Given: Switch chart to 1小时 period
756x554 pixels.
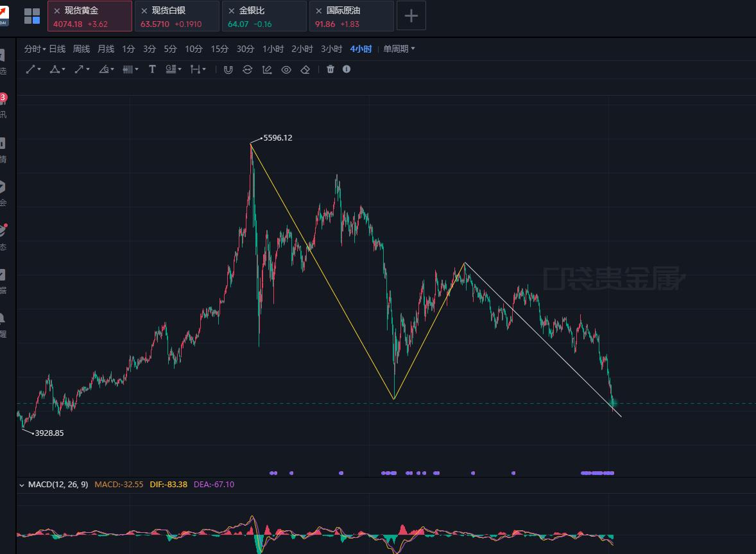Looking at the screenshot, I should point(273,49).
